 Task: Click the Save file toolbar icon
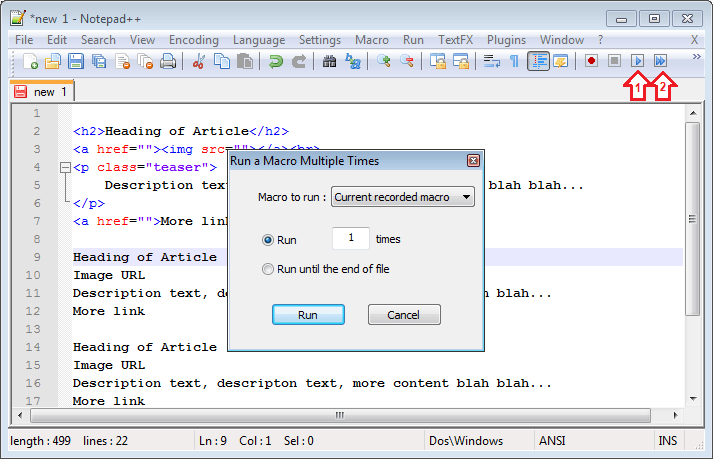click(76, 61)
